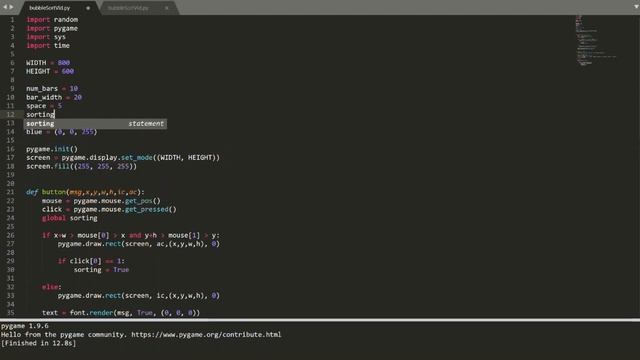Click the 'statement' label in the autocomplete popup
Screen dimensions: 640x360
(146, 124)
